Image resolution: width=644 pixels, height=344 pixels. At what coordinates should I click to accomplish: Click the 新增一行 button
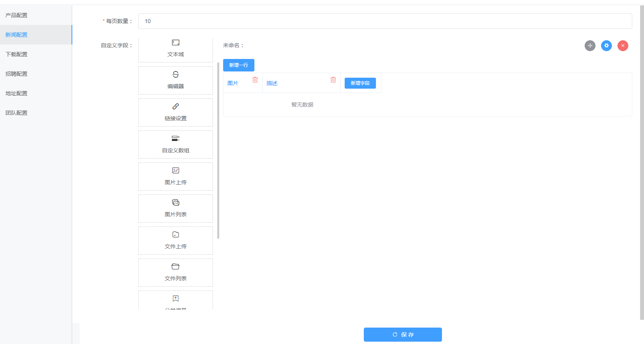click(239, 65)
